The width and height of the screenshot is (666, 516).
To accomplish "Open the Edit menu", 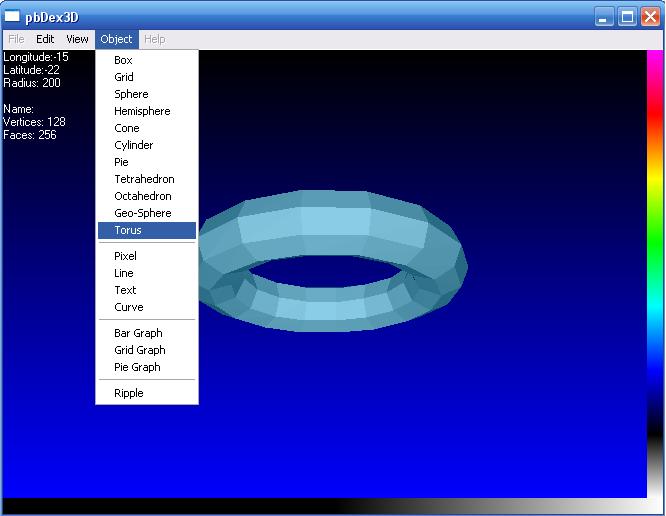I will click(x=45, y=39).
